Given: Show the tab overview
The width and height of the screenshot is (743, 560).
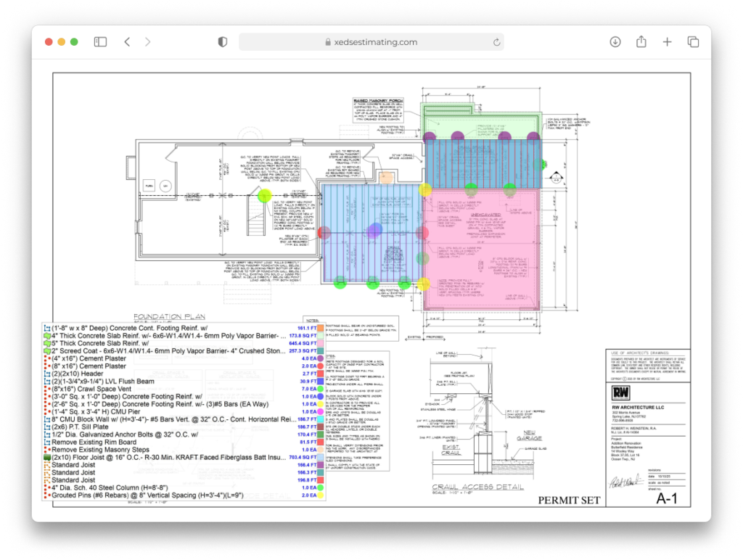Looking at the screenshot, I should pyautogui.click(x=693, y=42).
